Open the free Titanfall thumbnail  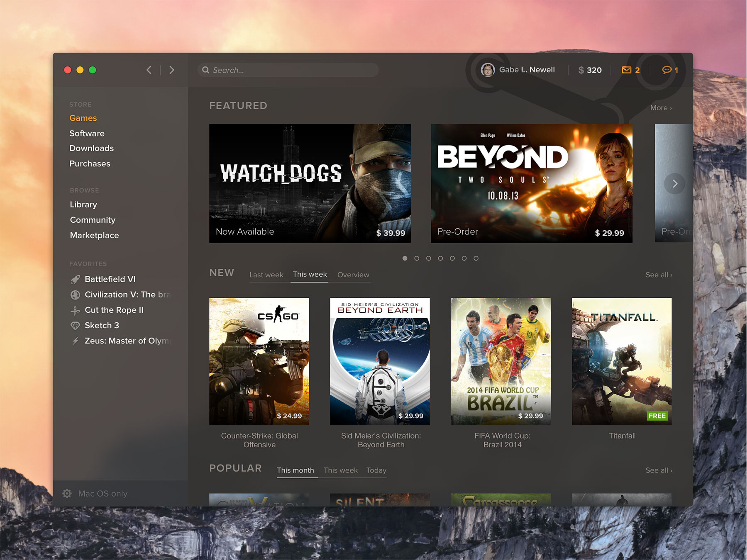(x=622, y=361)
